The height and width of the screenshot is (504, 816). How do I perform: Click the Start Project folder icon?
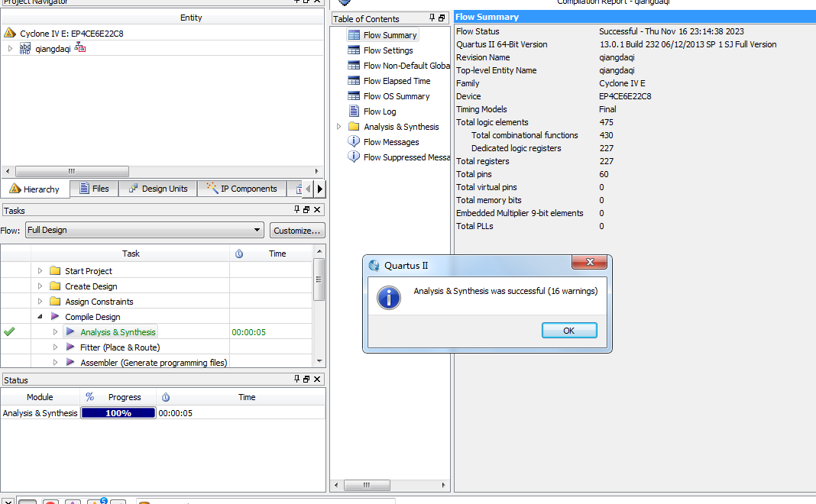(x=55, y=270)
